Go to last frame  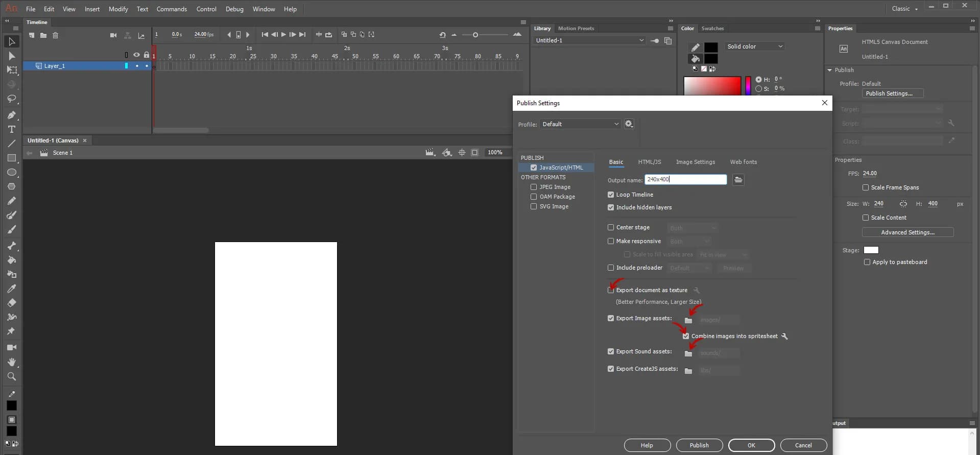pyautogui.click(x=302, y=35)
